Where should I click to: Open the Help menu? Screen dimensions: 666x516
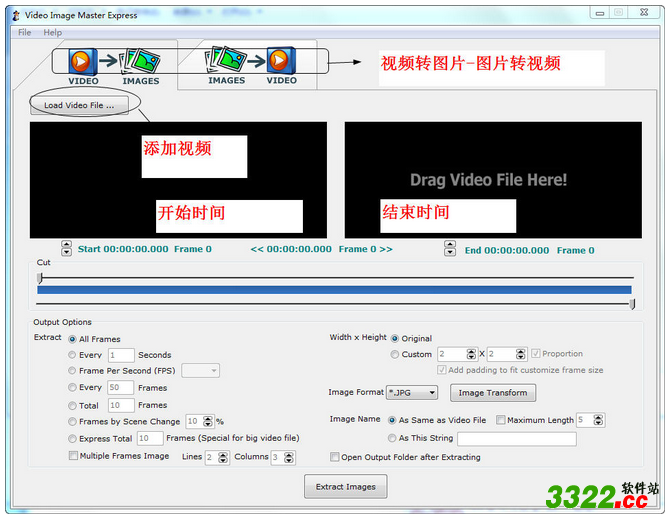pos(52,32)
